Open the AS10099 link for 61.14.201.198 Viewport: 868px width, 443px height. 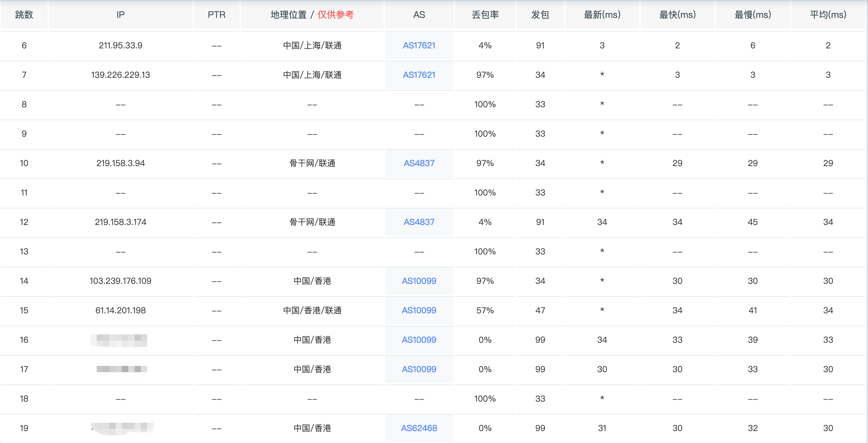point(419,311)
